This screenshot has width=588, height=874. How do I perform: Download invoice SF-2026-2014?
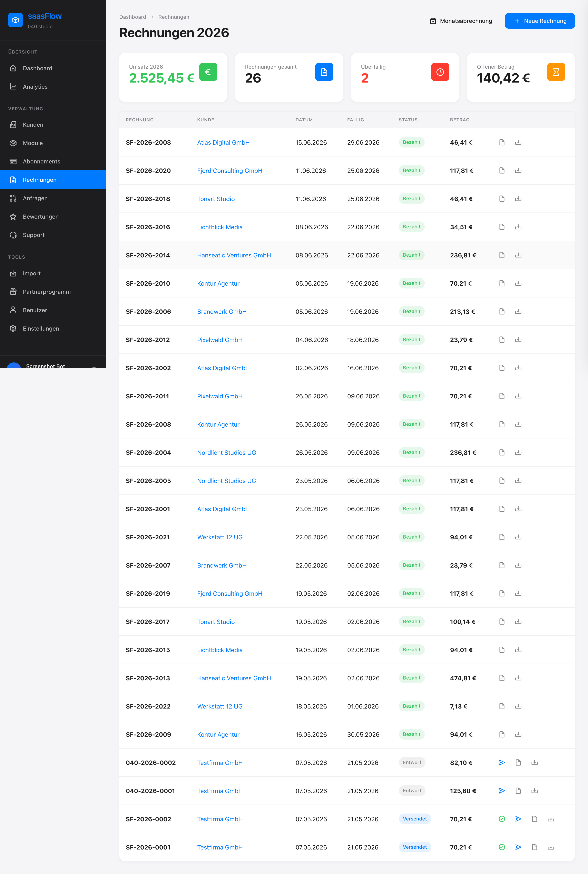pos(518,255)
